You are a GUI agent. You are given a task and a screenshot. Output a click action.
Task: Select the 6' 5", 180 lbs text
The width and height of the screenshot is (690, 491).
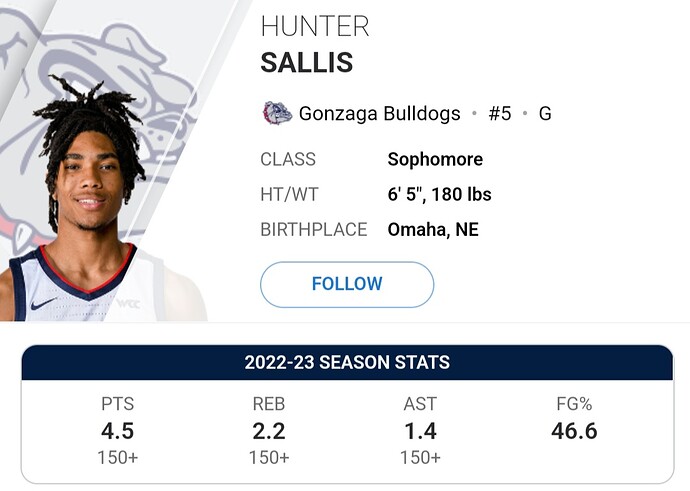tap(439, 194)
